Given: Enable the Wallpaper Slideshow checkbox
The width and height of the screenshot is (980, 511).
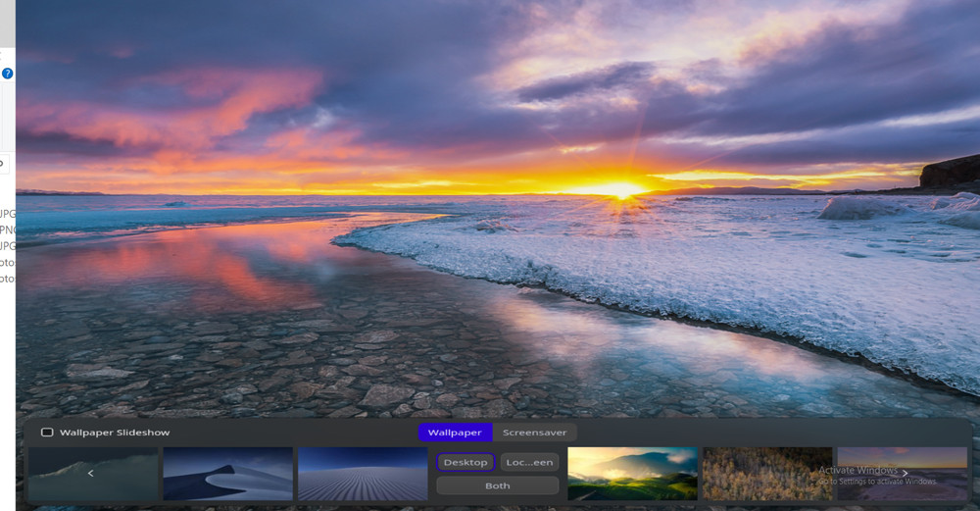Looking at the screenshot, I should click(47, 433).
